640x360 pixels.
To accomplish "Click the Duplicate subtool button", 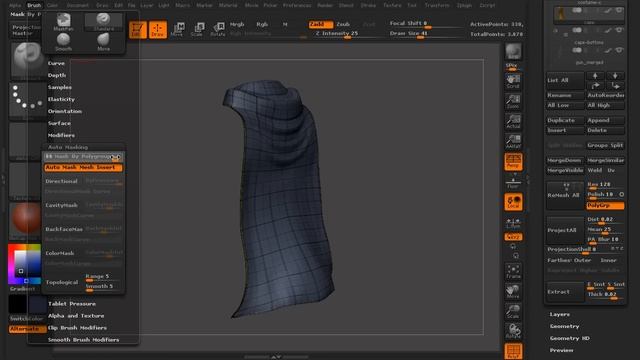I will 565,120.
